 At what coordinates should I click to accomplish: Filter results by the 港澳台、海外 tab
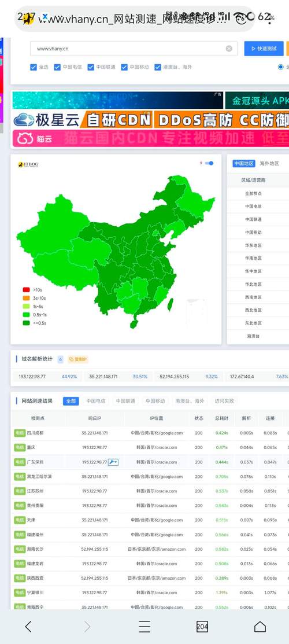click(189, 401)
